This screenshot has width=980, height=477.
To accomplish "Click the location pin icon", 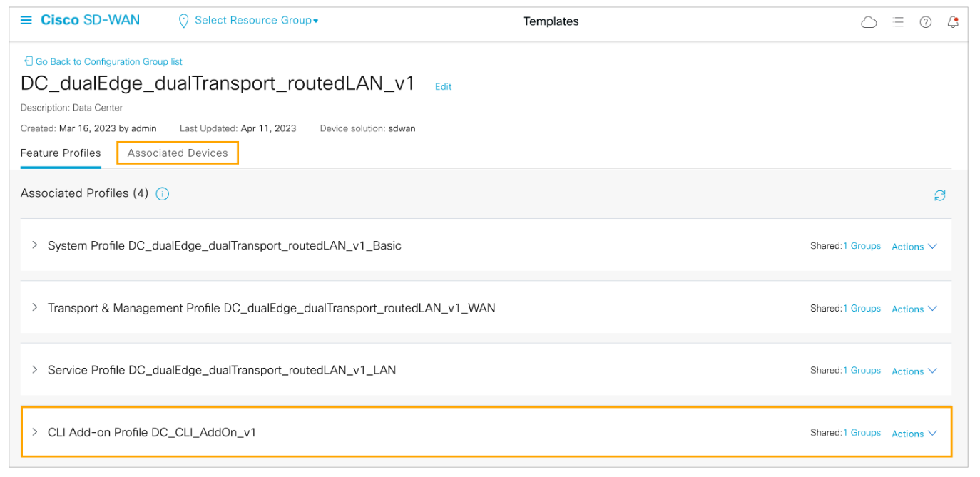I will point(183,21).
